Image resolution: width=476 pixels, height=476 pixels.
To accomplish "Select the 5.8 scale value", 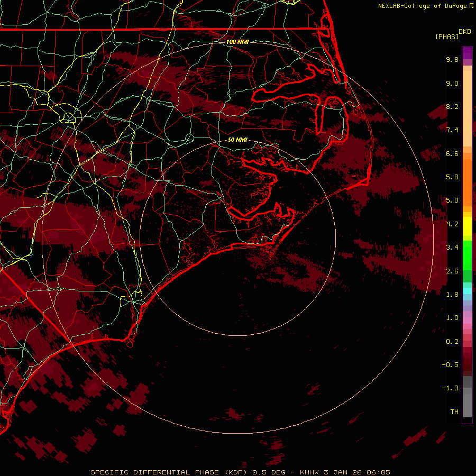I will tap(452, 177).
